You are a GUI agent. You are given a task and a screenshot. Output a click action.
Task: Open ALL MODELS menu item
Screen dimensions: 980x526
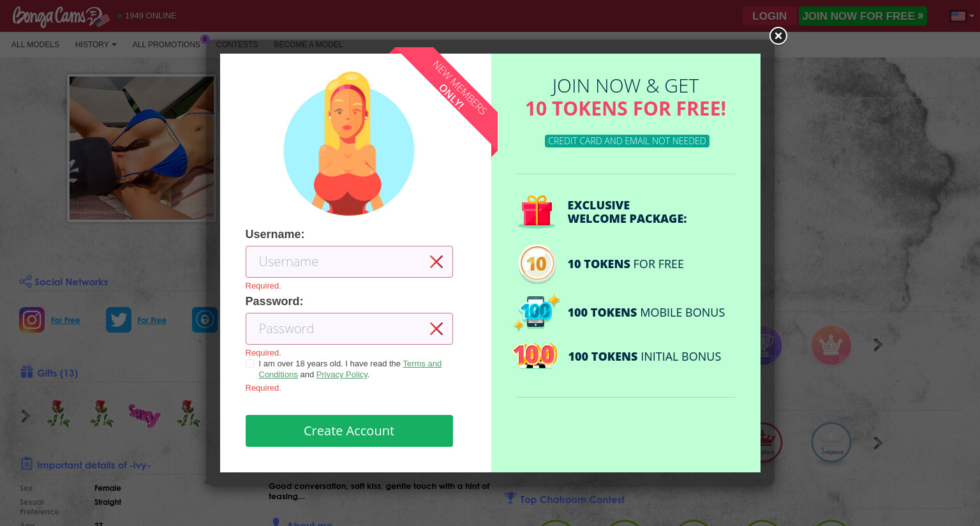click(x=35, y=45)
